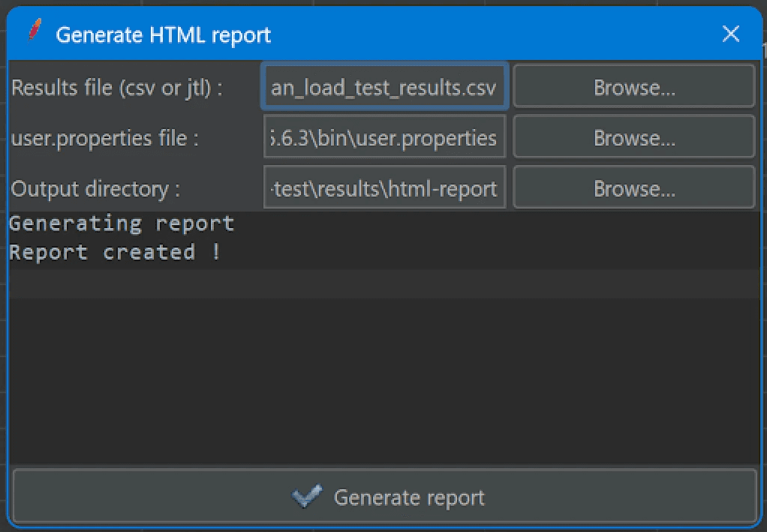Click the user.properties file path field
This screenshot has width=767, height=532.
(385, 137)
